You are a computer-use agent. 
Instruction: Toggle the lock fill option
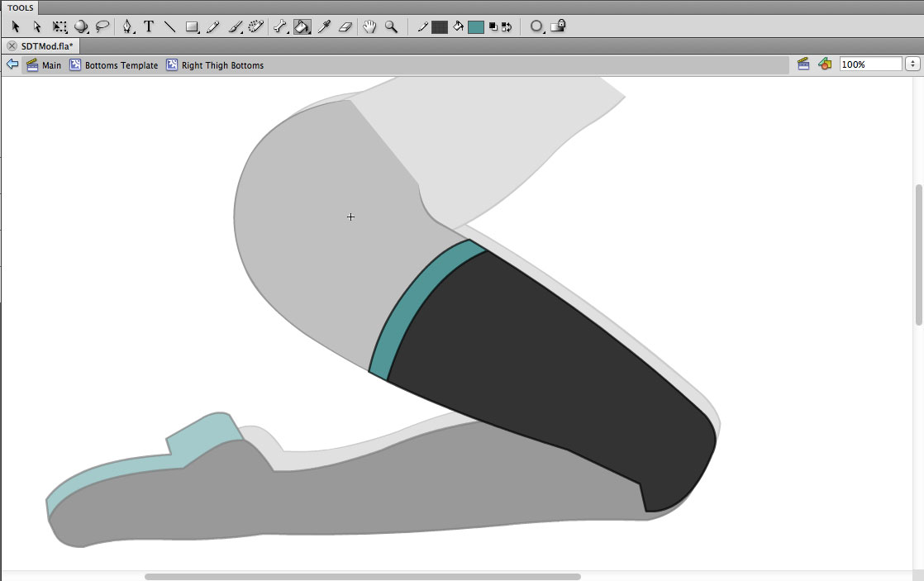pos(559,26)
